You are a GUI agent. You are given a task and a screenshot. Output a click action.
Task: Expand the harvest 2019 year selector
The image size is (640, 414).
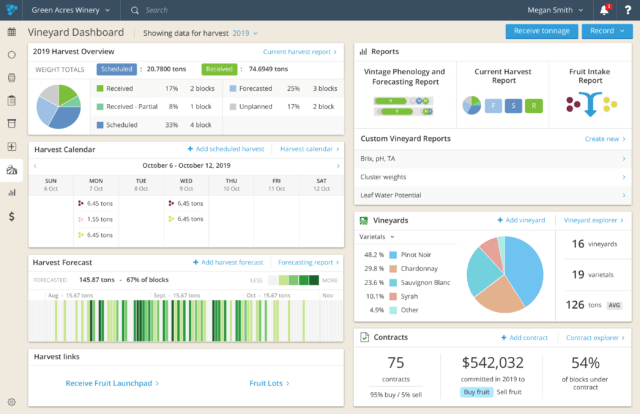tap(241, 33)
